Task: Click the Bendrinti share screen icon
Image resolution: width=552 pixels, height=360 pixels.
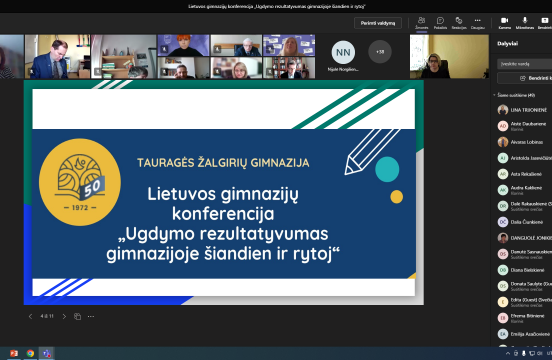Action: (x=544, y=23)
